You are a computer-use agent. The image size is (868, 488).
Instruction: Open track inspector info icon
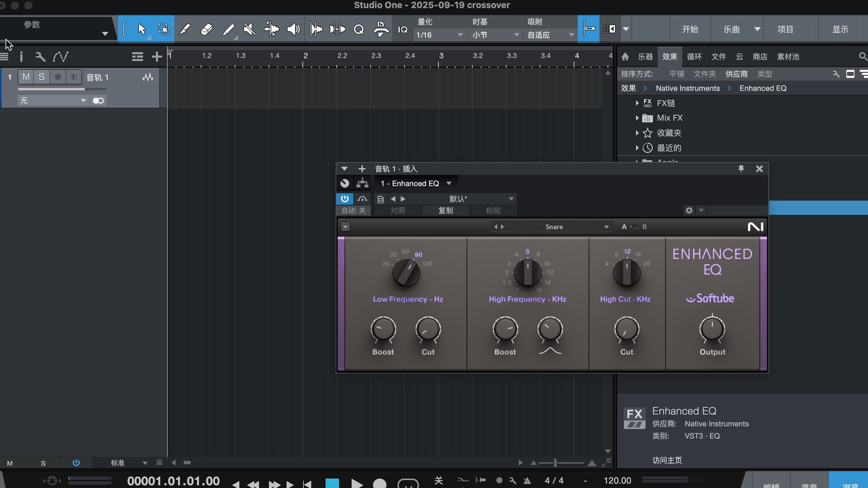point(21,56)
